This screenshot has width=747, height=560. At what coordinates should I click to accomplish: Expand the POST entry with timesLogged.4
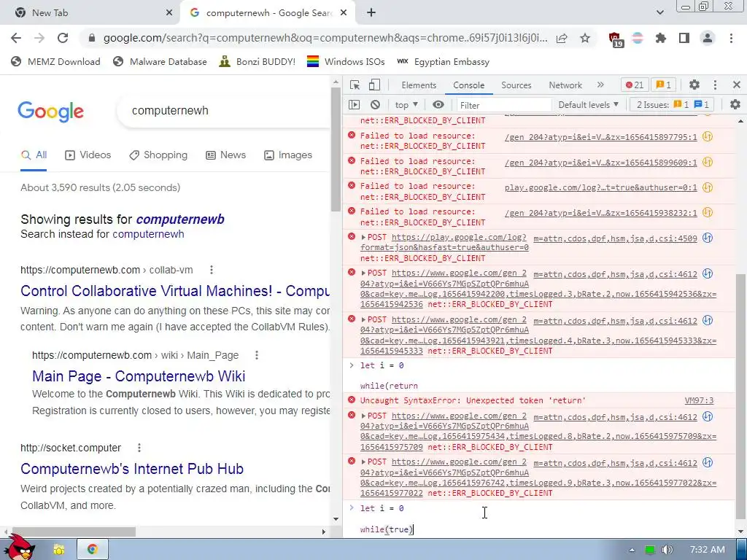click(363, 319)
